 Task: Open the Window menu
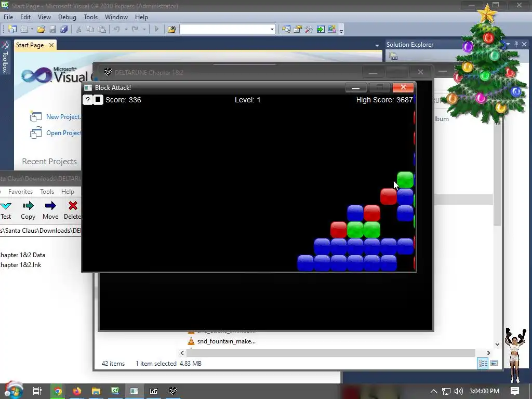116,17
